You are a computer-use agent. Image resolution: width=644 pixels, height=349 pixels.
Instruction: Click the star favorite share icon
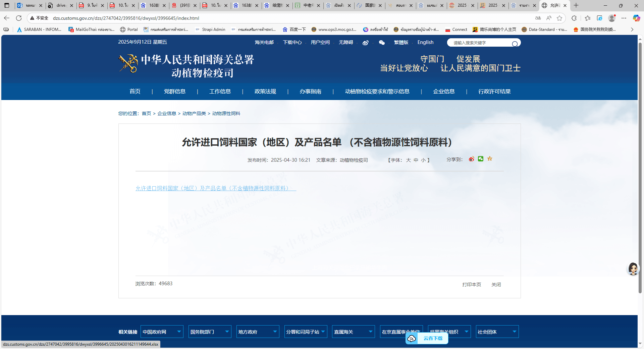point(490,159)
